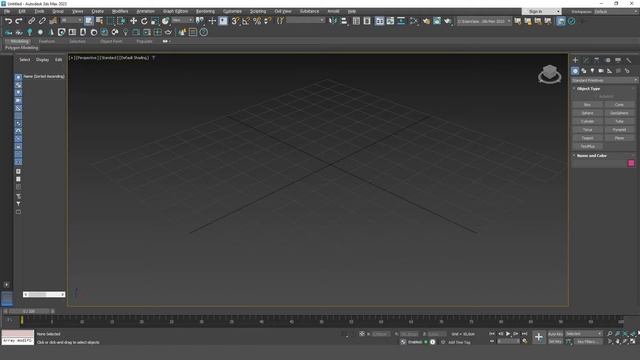640x360 pixels.
Task: Create a Cylinder primitive
Action: 587,122
